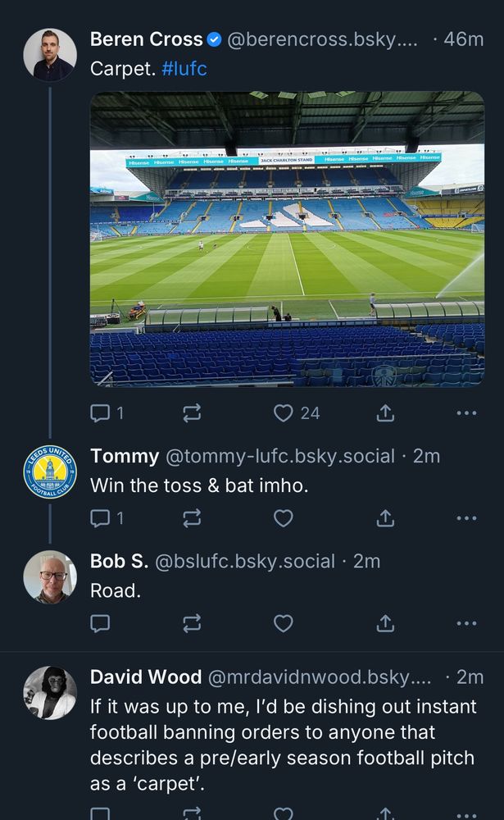This screenshot has width=504, height=820.
Task: Like Bob S.'s Road reply
Action: (284, 623)
